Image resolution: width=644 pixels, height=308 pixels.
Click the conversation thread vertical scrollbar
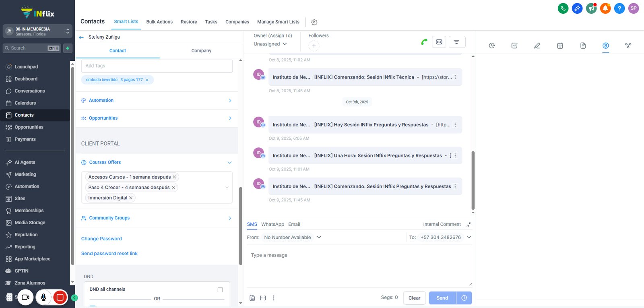tap(473, 180)
